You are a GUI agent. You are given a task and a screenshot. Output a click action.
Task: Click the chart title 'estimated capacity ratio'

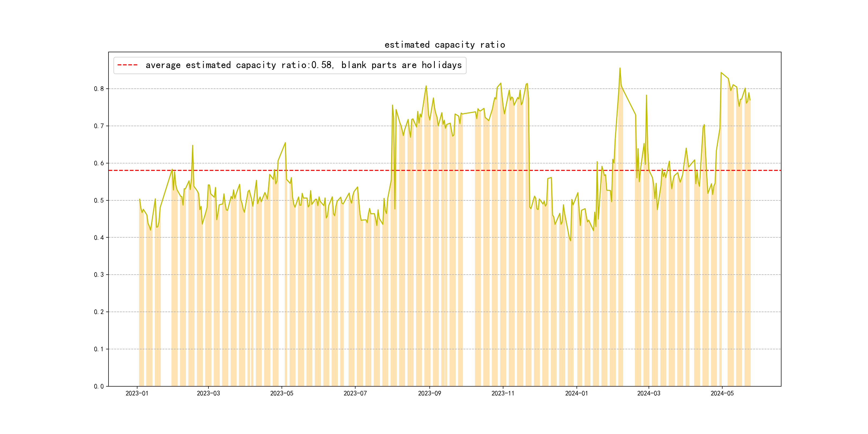point(444,45)
